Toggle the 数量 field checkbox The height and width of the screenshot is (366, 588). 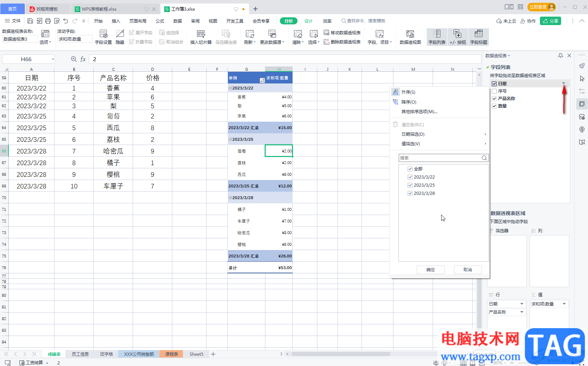[494, 106]
